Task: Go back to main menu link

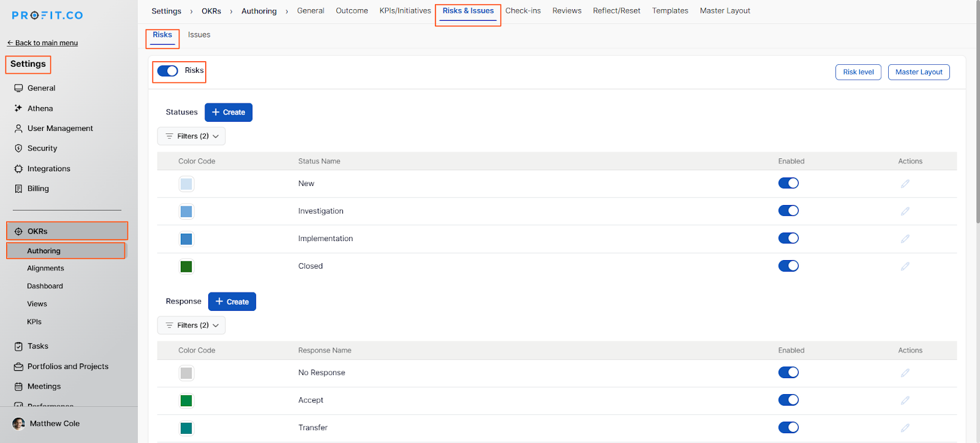Action: tap(42, 43)
